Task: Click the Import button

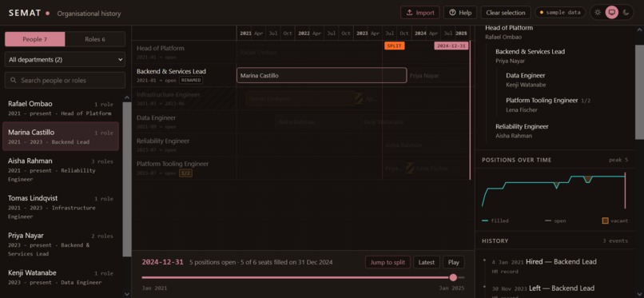Action: pyautogui.click(x=420, y=12)
